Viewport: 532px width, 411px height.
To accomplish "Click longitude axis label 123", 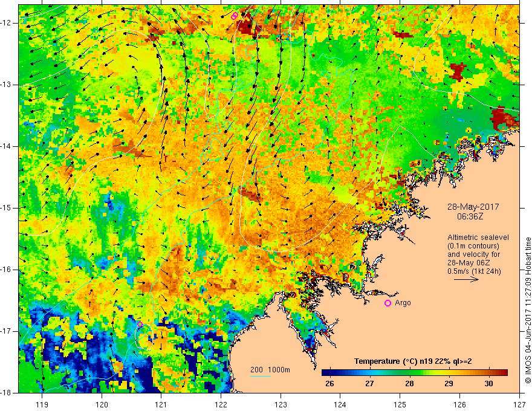I will point(281,404).
